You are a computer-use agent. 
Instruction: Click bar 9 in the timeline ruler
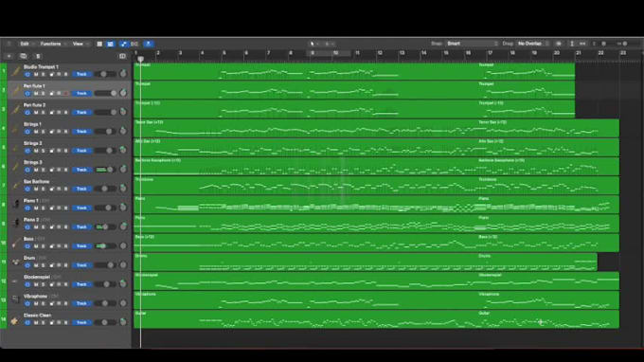(313, 53)
